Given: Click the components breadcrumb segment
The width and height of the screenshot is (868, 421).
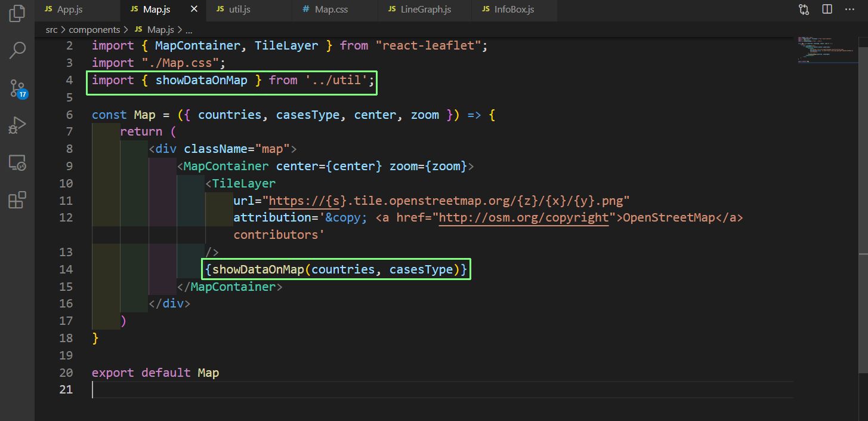Looking at the screenshot, I should pos(94,29).
